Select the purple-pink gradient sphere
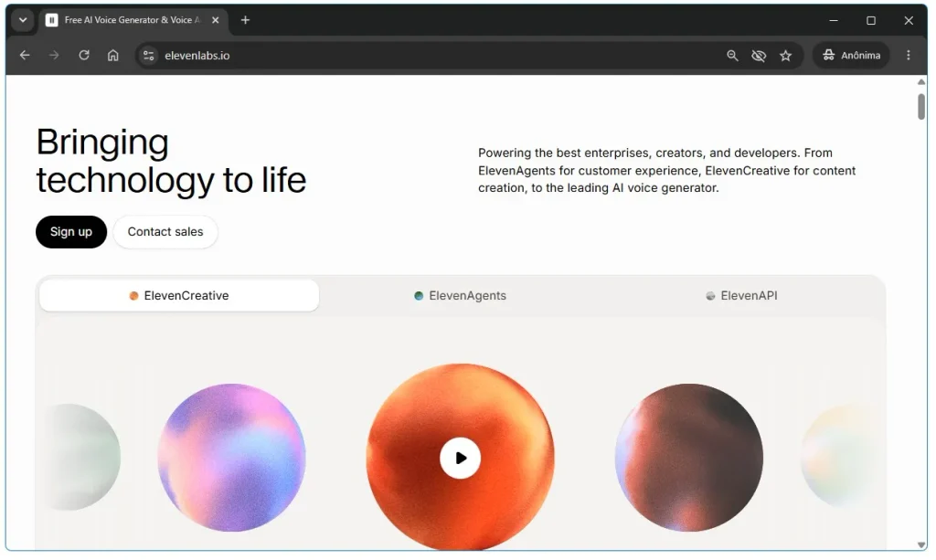 231,458
